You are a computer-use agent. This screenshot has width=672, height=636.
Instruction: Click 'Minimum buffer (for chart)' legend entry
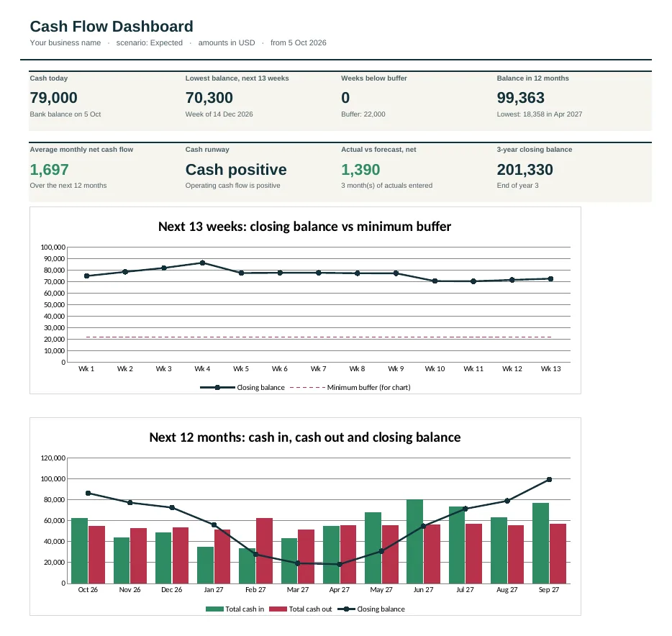point(350,388)
